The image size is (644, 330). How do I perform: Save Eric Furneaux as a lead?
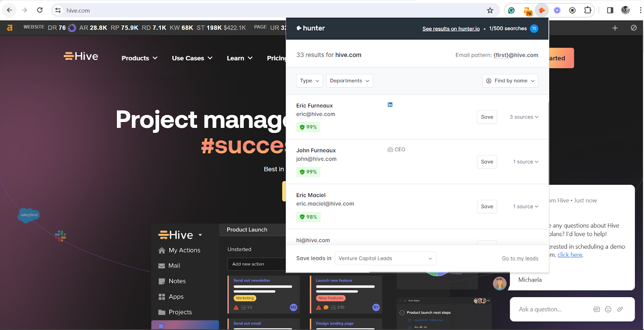pyautogui.click(x=487, y=117)
